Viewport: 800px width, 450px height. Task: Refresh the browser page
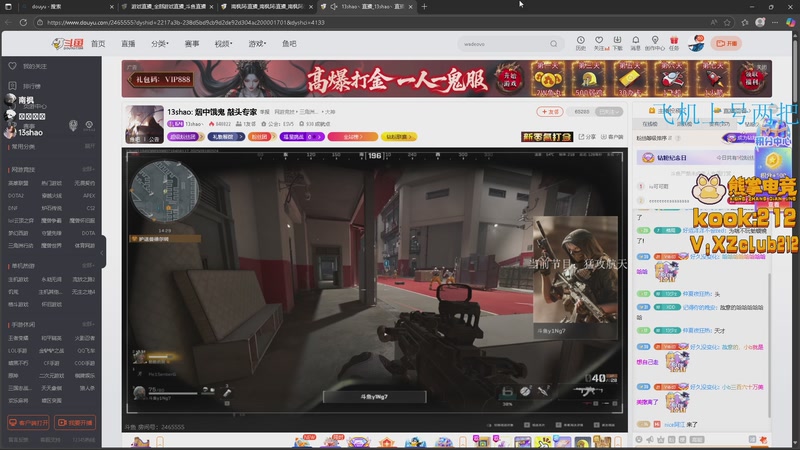(x=23, y=22)
